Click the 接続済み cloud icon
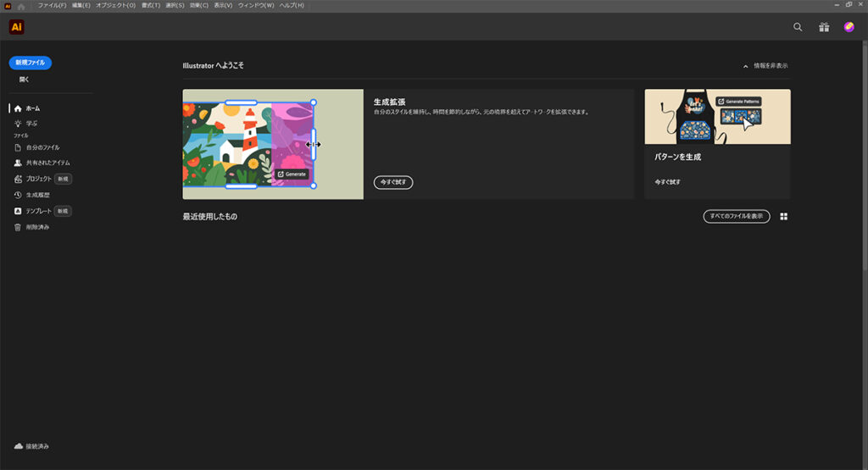The height and width of the screenshot is (470, 868). (x=19, y=445)
